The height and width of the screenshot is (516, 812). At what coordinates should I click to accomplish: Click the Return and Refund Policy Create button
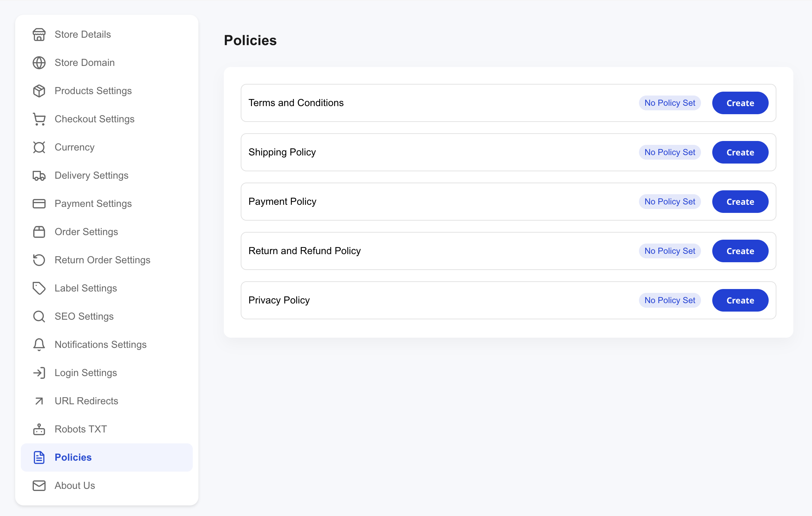pos(740,251)
